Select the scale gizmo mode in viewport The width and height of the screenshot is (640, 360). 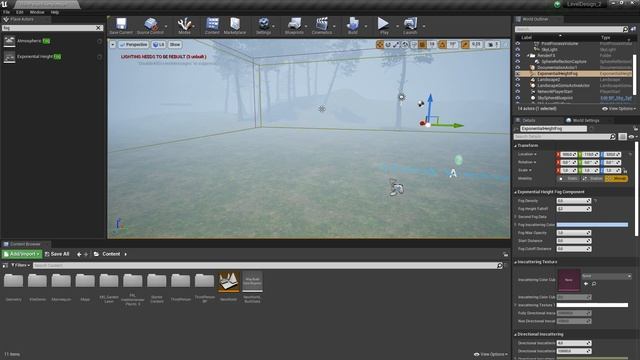click(396, 44)
